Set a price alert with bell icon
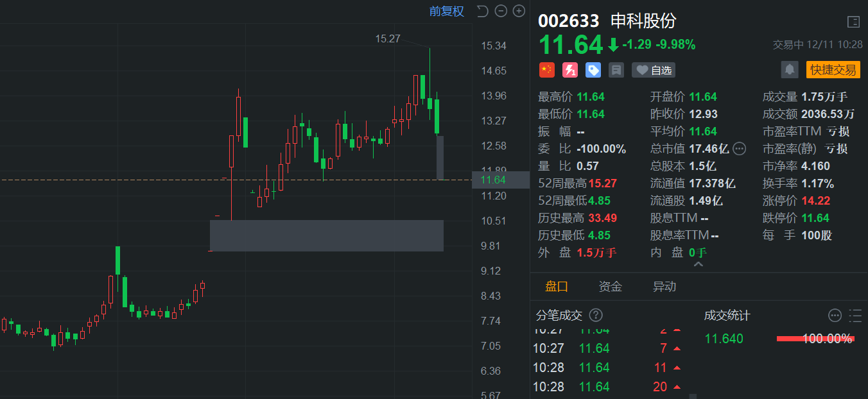868x399 pixels. pos(789,70)
